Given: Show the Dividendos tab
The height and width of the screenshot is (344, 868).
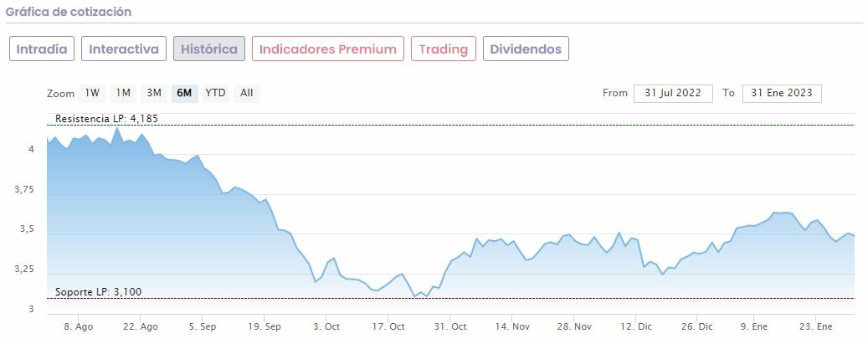Looking at the screenshot, I should (526, 49).
